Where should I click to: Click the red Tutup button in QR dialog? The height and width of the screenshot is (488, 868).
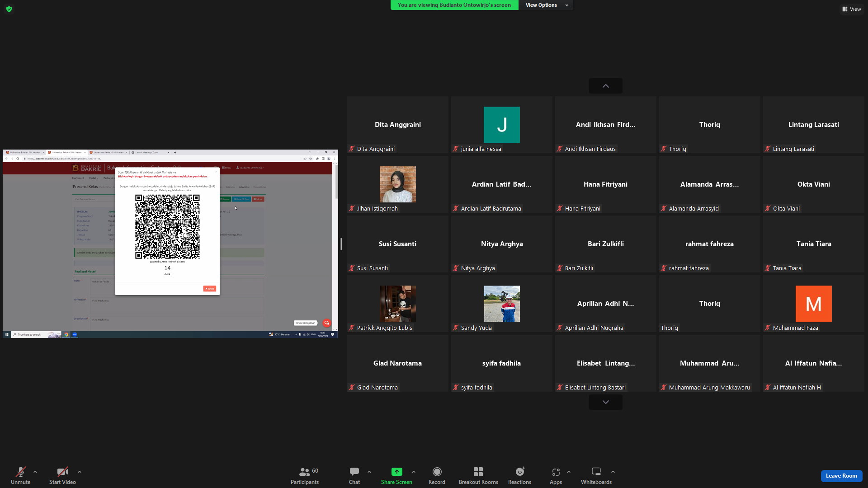(x=210, y=289)
